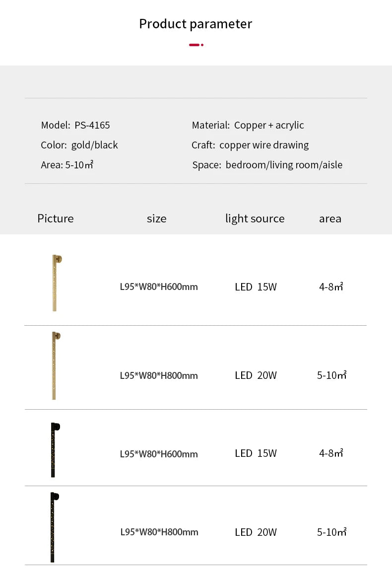The height and width of the screenshot is (581, 392).
Task: Click Craft: copper wire drawing text
Action: (x=250, y=145)
